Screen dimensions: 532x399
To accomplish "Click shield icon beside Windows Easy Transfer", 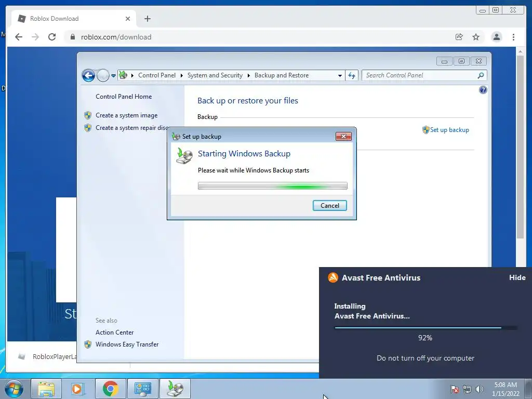I will point(88,344).
